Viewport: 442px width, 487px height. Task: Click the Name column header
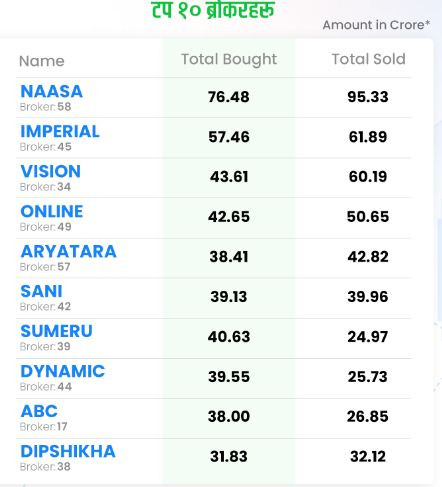pos(42,61)
